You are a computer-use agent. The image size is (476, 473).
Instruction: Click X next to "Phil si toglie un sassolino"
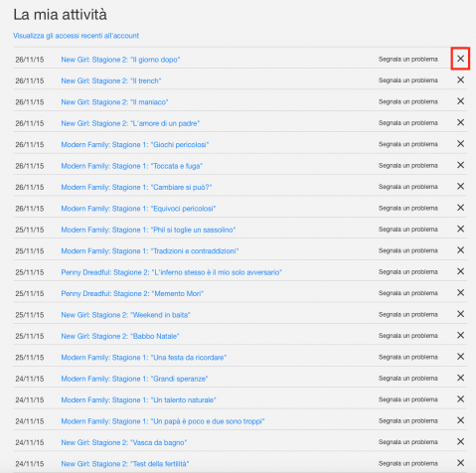tap(460, 229)
